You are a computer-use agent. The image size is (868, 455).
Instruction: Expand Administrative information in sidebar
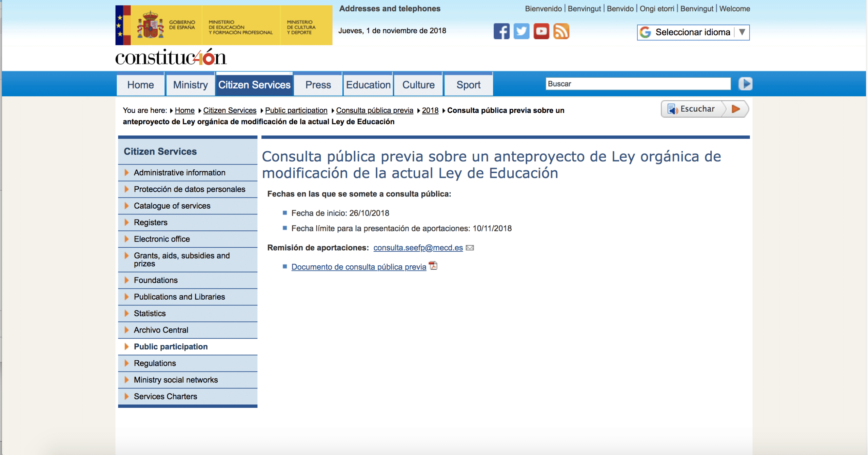(x=188, y=173)
